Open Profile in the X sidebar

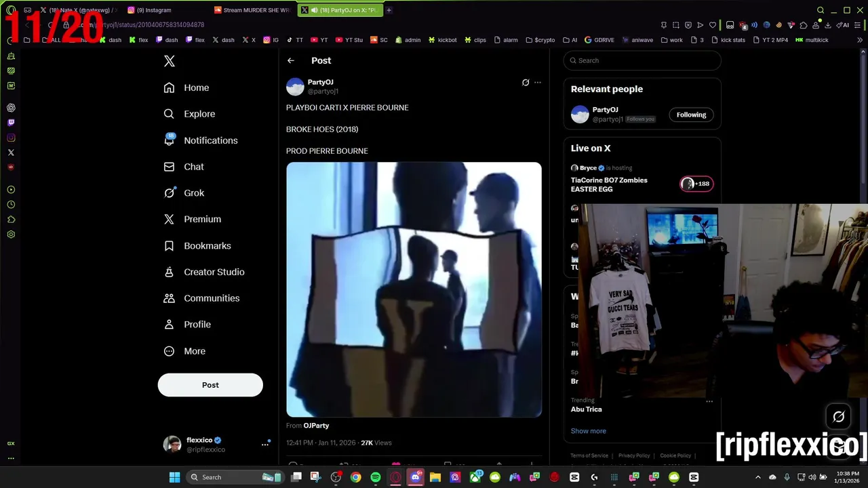[187, 325]
